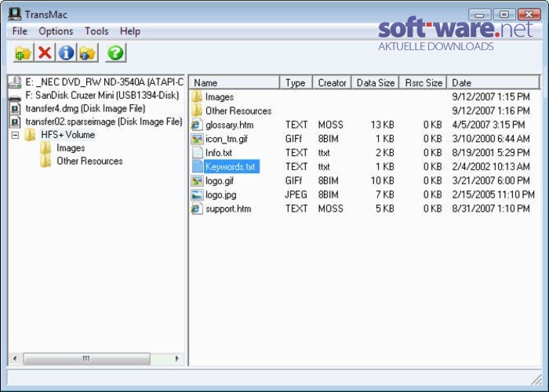
Task: Collapse the HFS+ Volume tree node
Action: point(15,135)
